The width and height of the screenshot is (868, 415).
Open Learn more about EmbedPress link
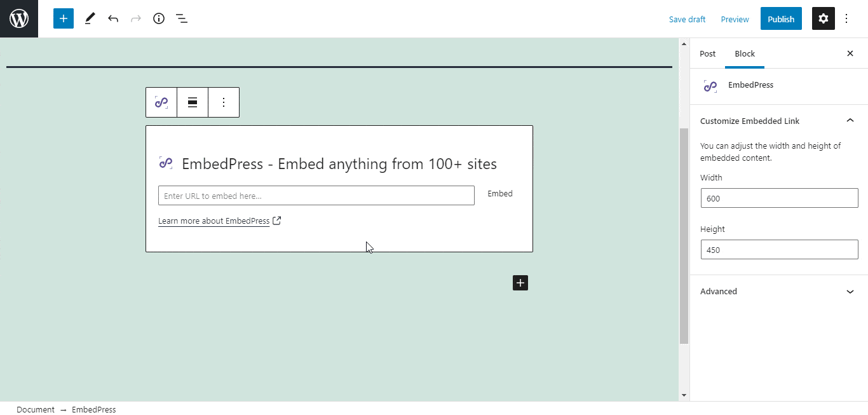tap(215, 221)
